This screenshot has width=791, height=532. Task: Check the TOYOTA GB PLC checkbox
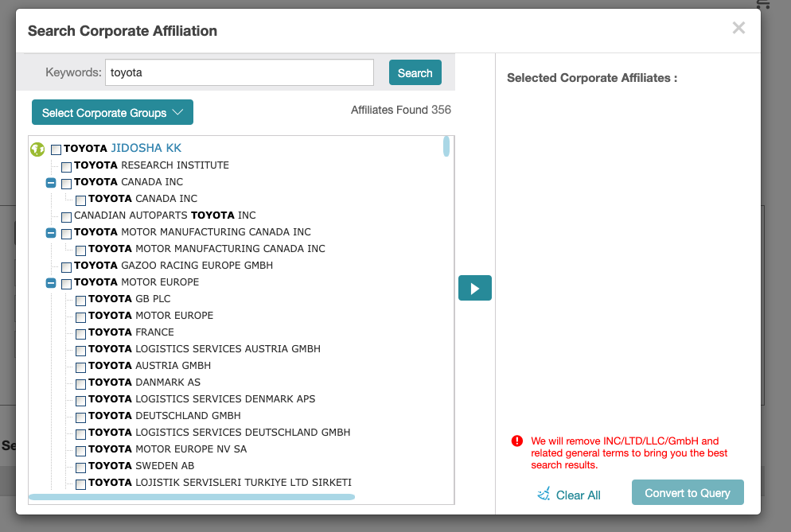coord(80,301)
